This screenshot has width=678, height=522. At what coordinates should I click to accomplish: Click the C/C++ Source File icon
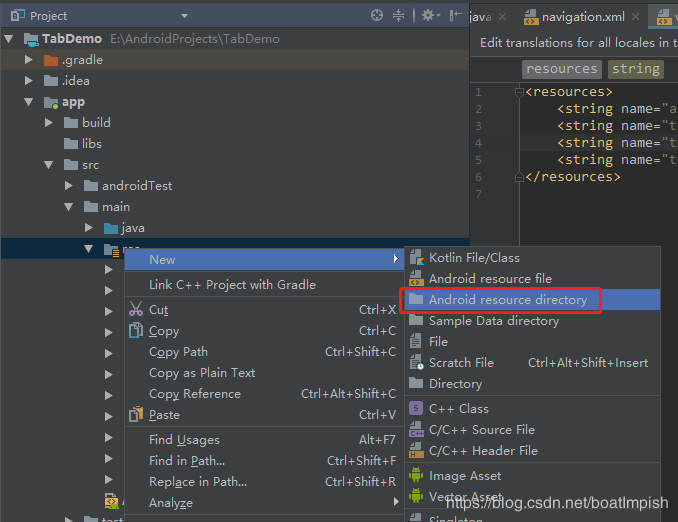416,429
